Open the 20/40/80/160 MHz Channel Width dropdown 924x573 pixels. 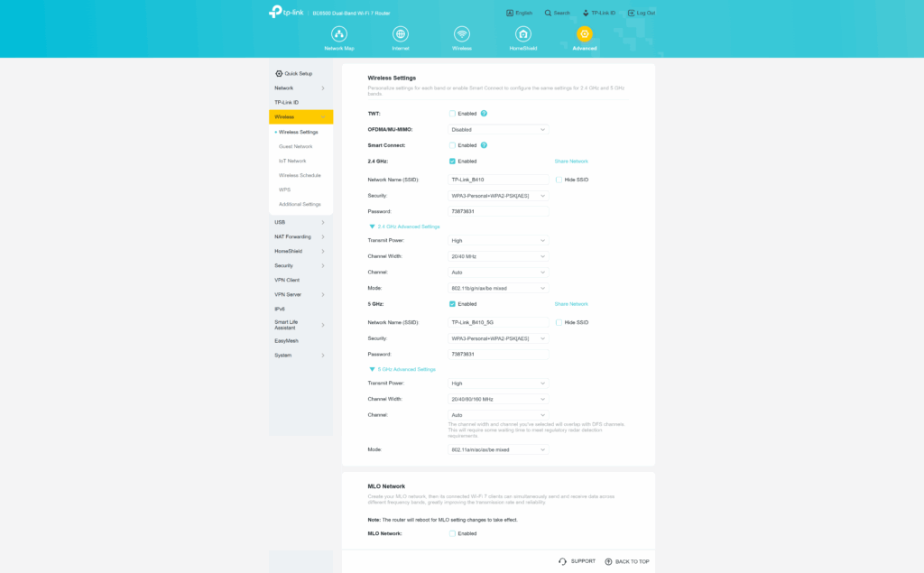tap(498, 399)
